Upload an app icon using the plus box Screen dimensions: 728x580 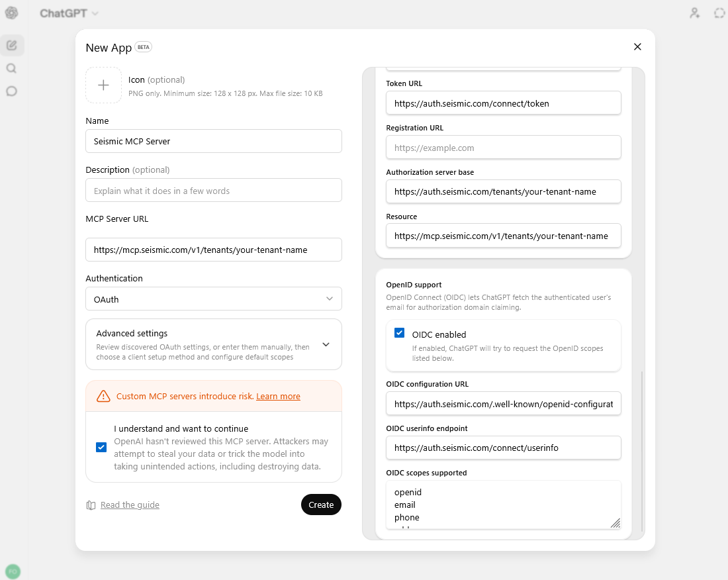[x=103, y=85]
